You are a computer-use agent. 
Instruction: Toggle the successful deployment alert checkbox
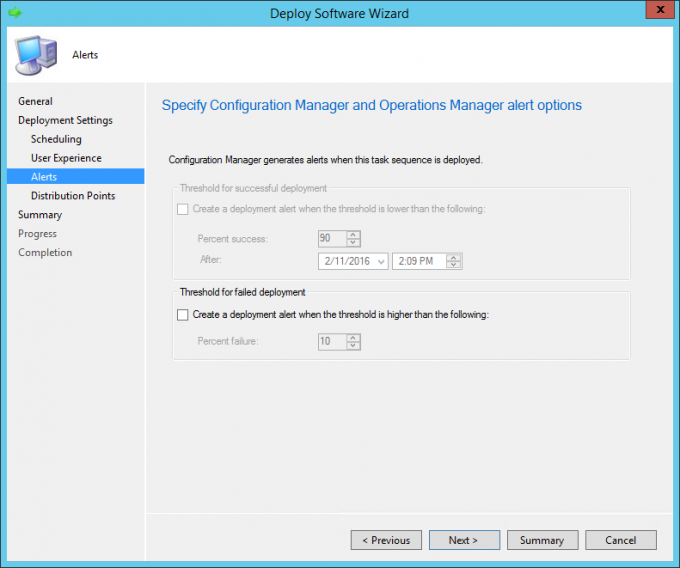click(x=182, y=209)
